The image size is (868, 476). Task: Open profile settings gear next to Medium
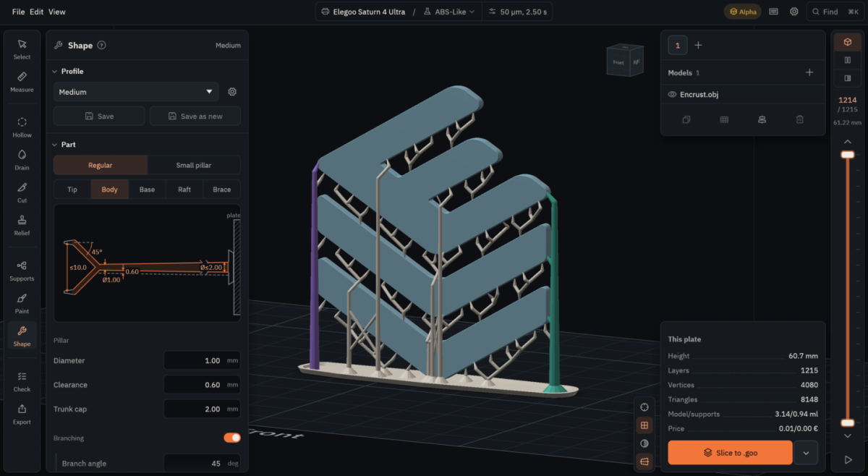(x=232, y=92)
